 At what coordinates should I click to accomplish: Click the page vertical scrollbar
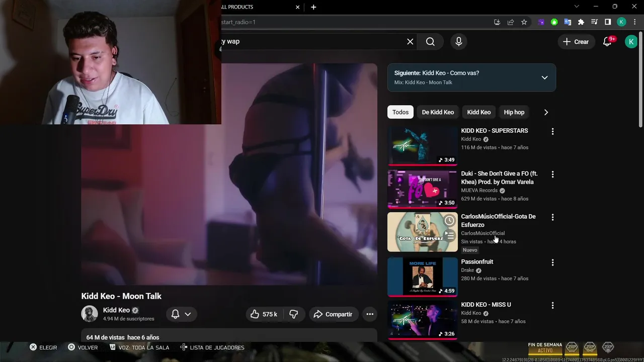(x=640, y=80)
